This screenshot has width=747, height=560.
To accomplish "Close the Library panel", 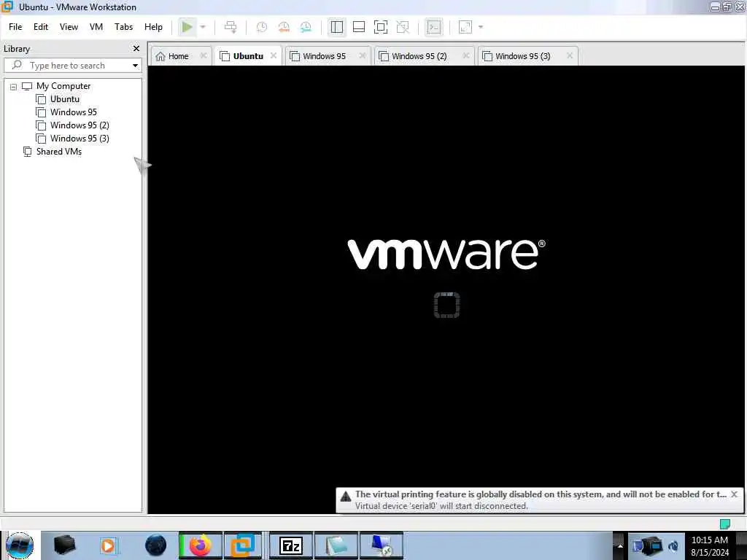I will pos(136,49).
